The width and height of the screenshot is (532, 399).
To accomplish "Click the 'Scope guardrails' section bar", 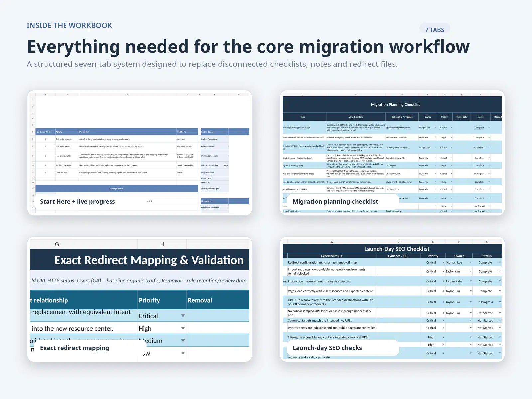I will [117, 189].
